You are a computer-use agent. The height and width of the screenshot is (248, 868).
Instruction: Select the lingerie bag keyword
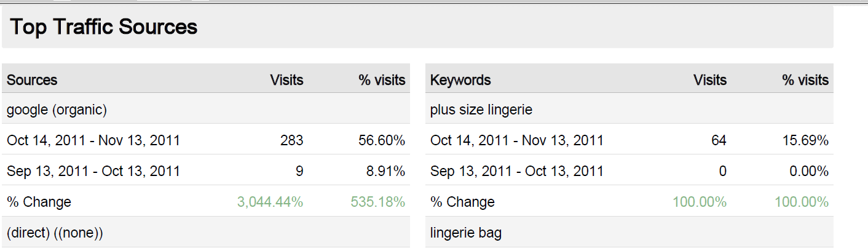(466, 233)
